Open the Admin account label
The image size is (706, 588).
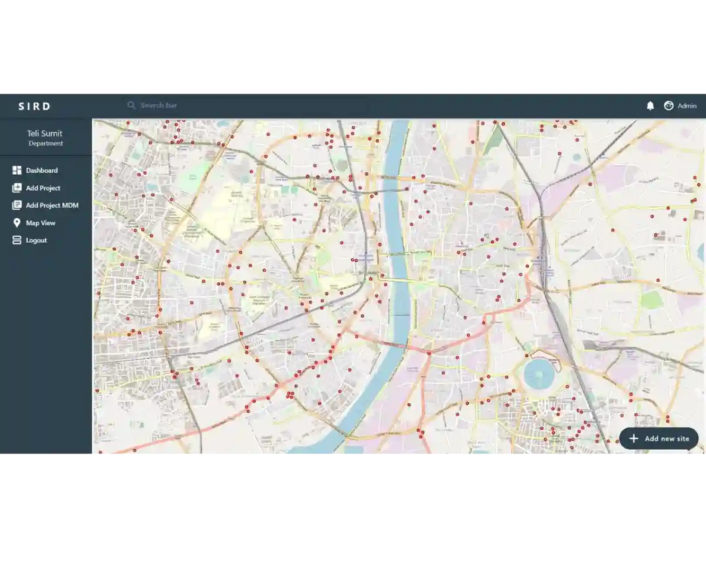687,106
